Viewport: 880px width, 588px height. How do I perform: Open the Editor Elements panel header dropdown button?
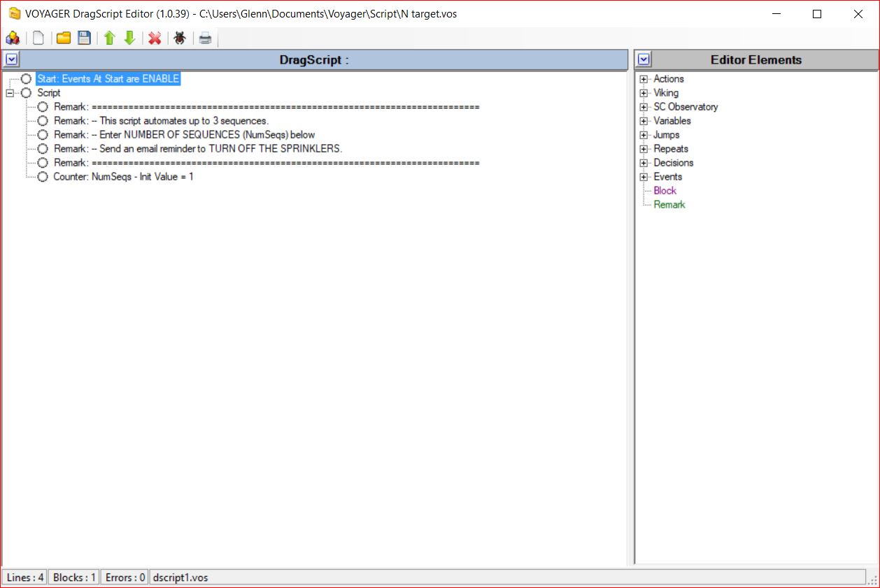point(644,60)
